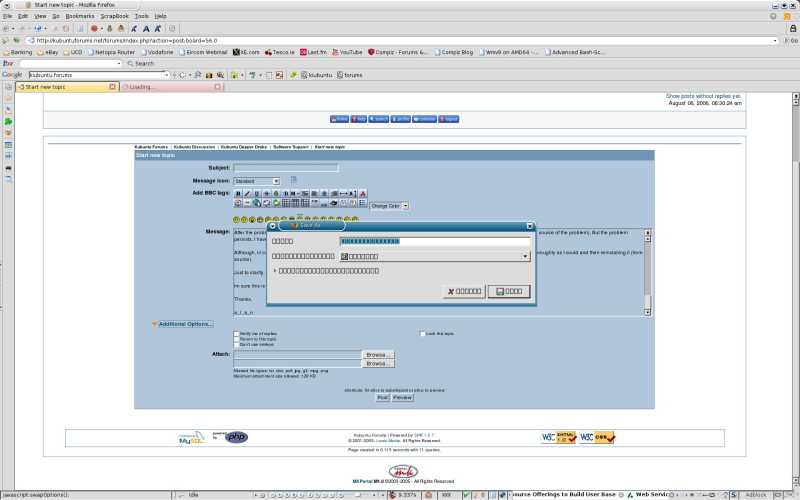This screenshot has width=800, height=500.
Task: Open the Message icon dropdown
Action: click(x=257, y=181)
